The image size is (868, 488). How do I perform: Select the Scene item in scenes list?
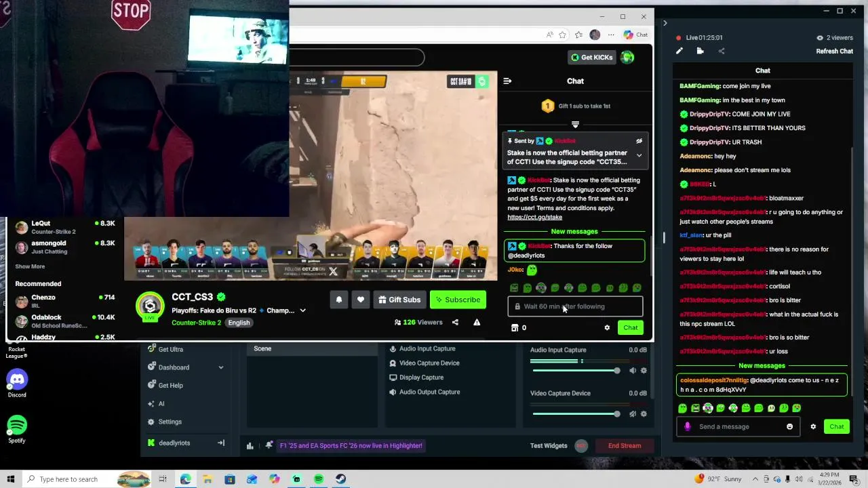point(311,349)
